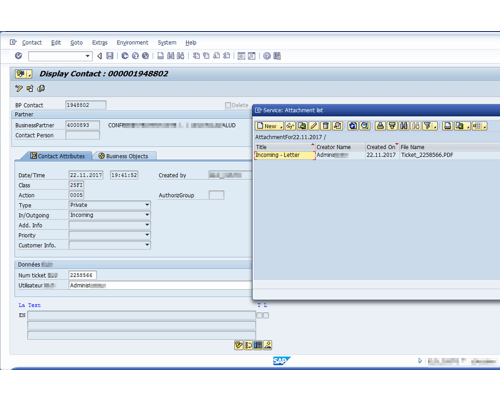This screenshot has width=500, height=400.
Task: Click the AuthorizGroup field
Action: [216, 195]
